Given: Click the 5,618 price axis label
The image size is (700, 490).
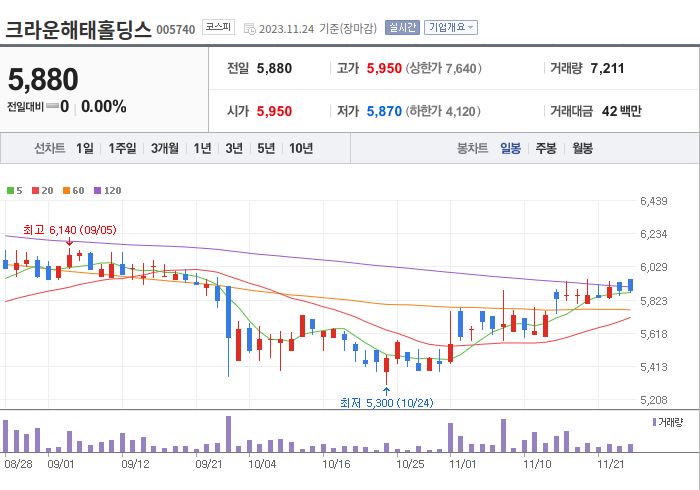Looking at the screenshot, I should 654,334.
